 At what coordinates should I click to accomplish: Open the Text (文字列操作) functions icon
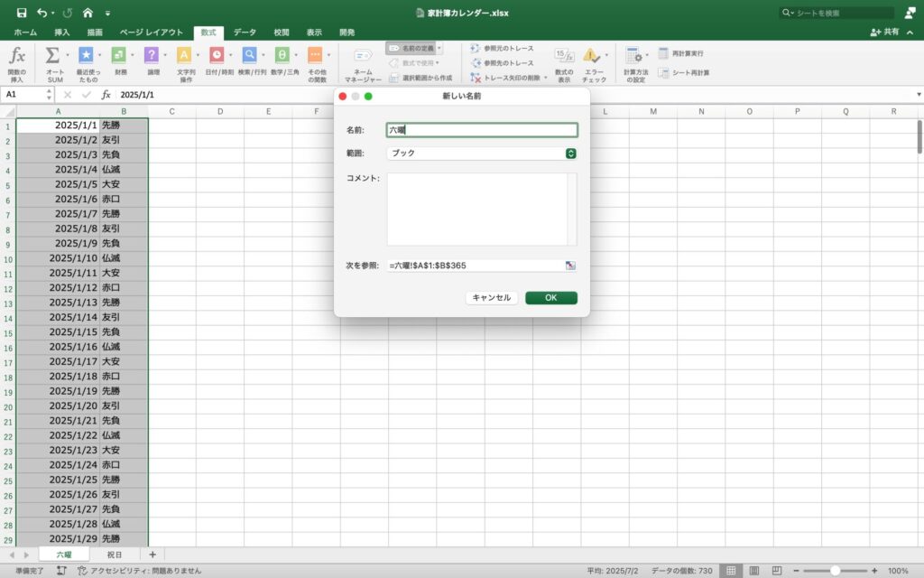tap(184, 55)
